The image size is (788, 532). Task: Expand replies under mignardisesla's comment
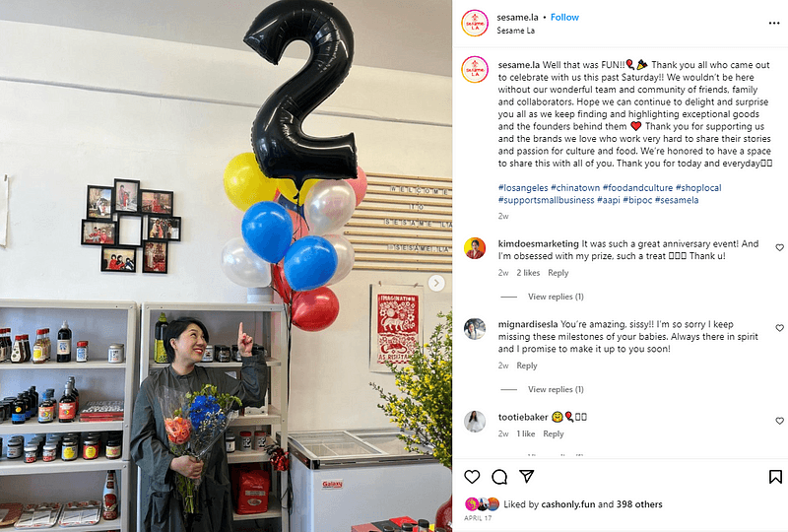tap(556, 389)
